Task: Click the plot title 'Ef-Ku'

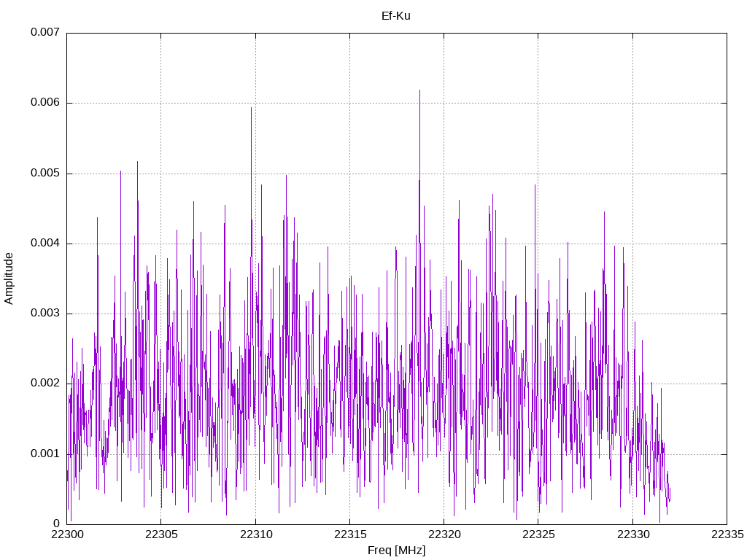Action: (396, 16)
